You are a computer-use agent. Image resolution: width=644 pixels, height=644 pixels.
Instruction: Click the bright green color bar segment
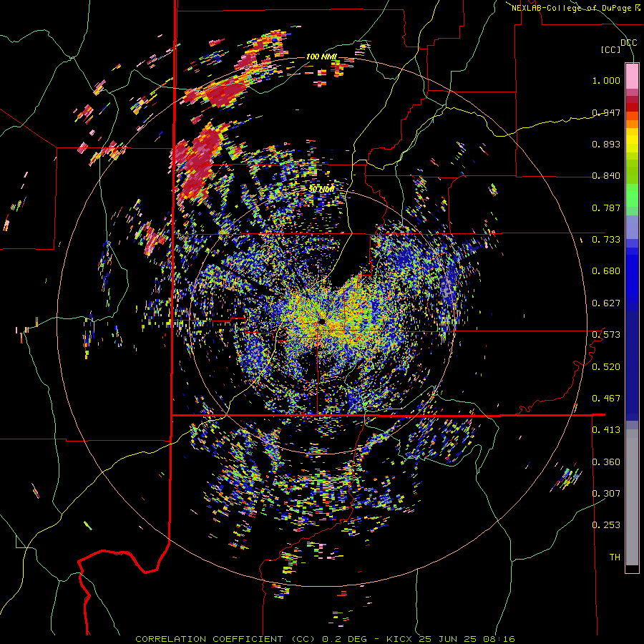coord(632,195)
